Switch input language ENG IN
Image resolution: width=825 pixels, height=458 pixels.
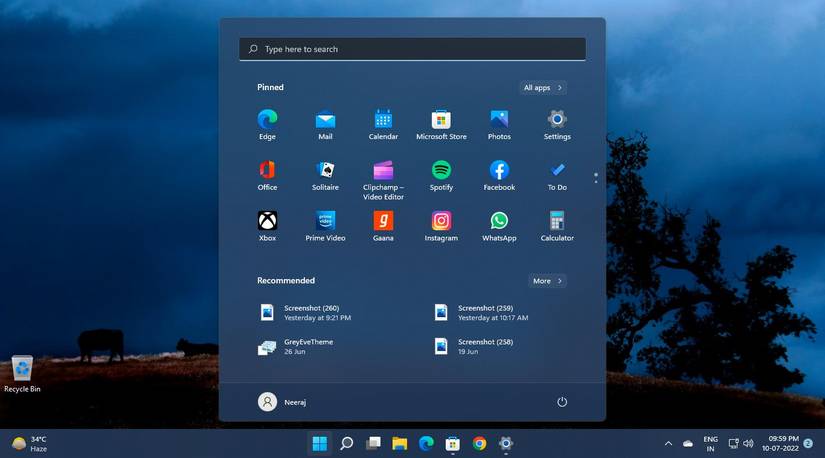710,444
